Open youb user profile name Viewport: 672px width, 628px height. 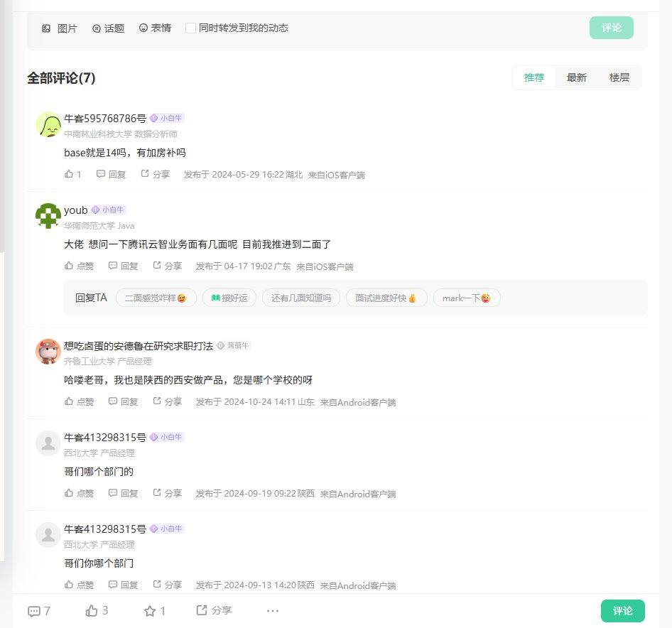click(76, 210)
